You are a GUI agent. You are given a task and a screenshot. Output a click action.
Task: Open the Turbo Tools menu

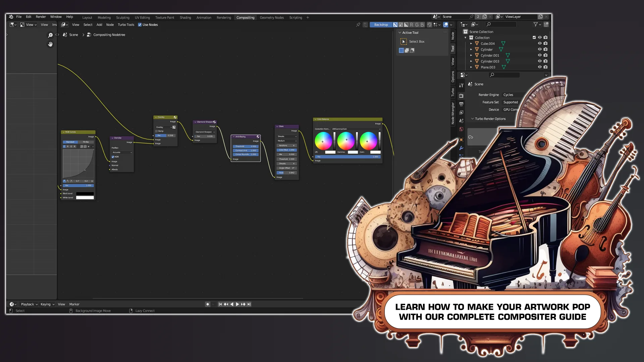click(126, 25)
